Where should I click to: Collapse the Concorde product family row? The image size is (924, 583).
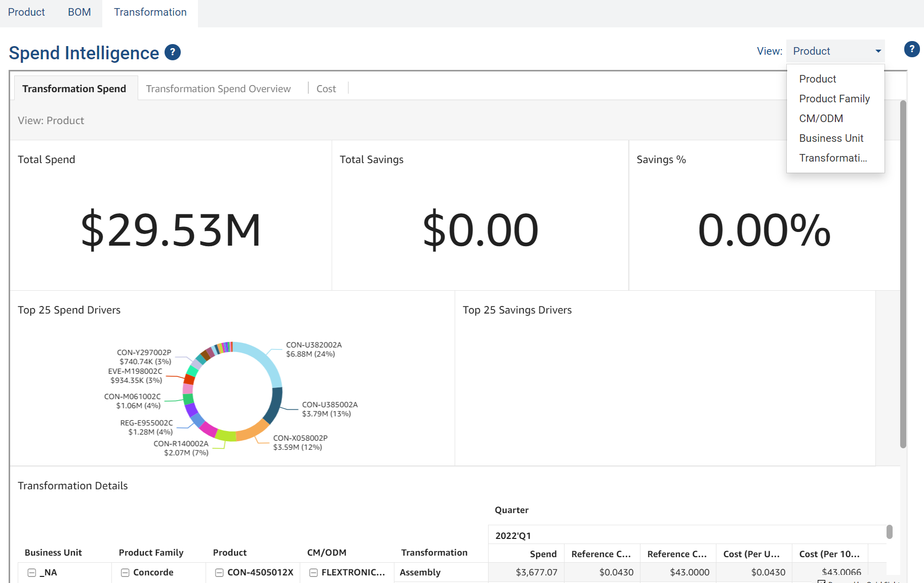[x=125, y=572]
